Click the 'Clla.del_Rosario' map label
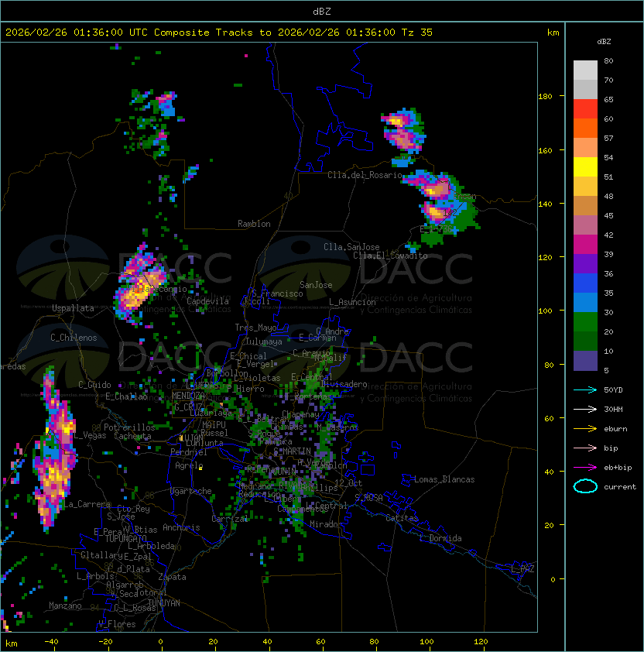Viewport: 644px width, 652px height. click(x=365, y=175)
